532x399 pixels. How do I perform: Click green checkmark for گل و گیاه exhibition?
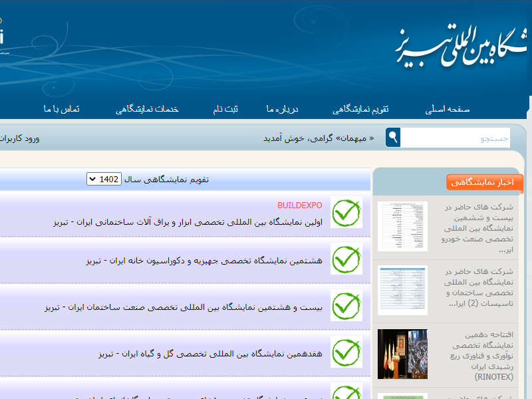(346, 353)
